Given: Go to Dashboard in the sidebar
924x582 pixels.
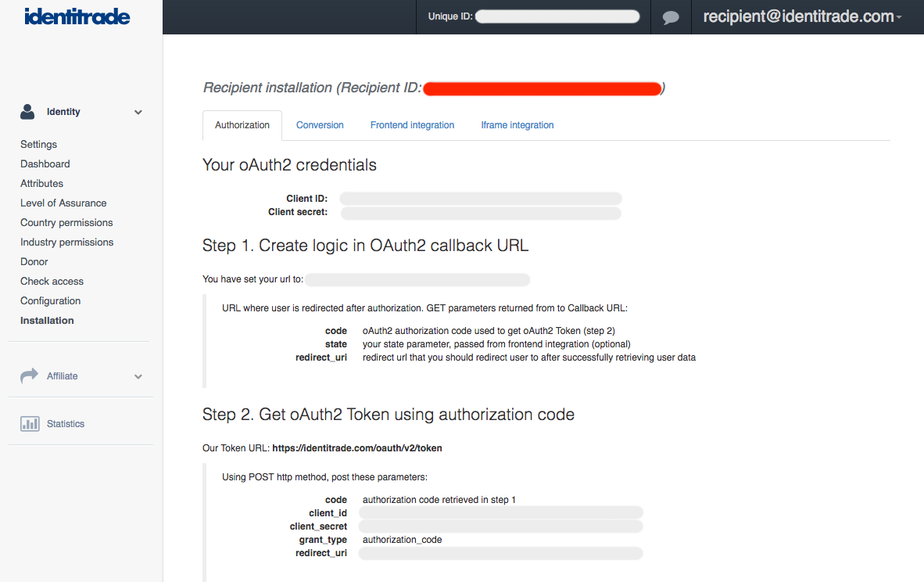Looking at the screenshot, I should (x=45, y=164).
